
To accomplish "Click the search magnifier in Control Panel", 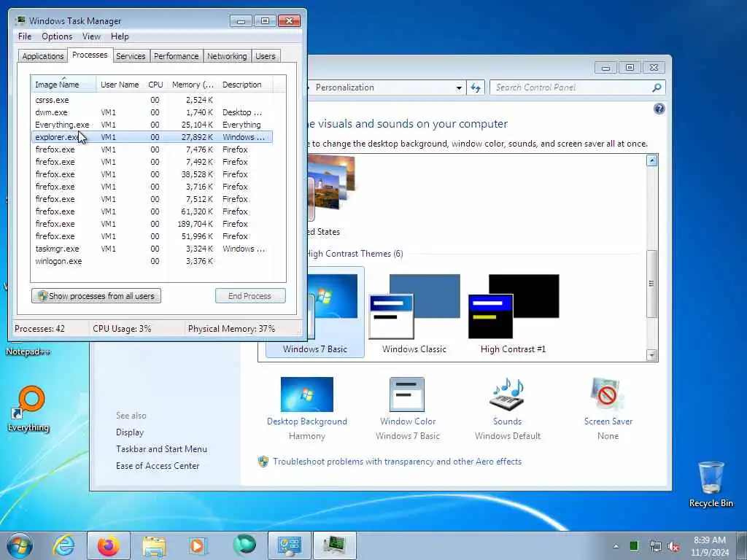I will tap(657, 87).
